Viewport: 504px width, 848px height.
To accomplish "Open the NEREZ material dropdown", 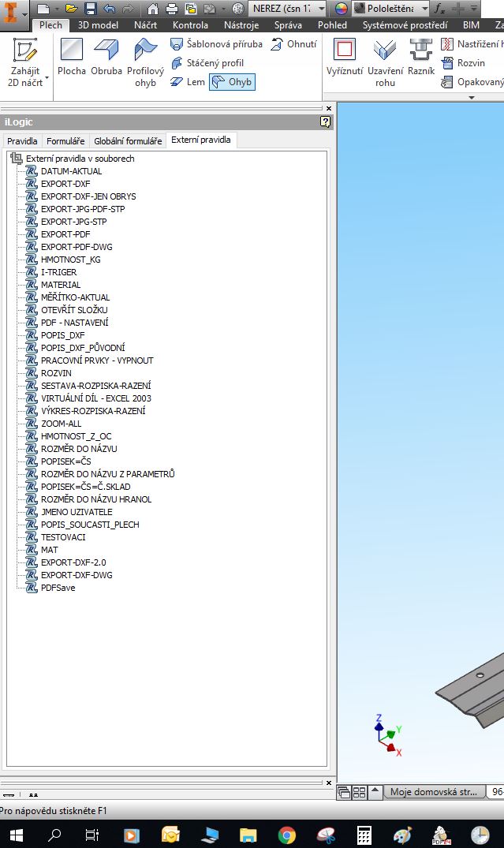I will click(321, 9).
